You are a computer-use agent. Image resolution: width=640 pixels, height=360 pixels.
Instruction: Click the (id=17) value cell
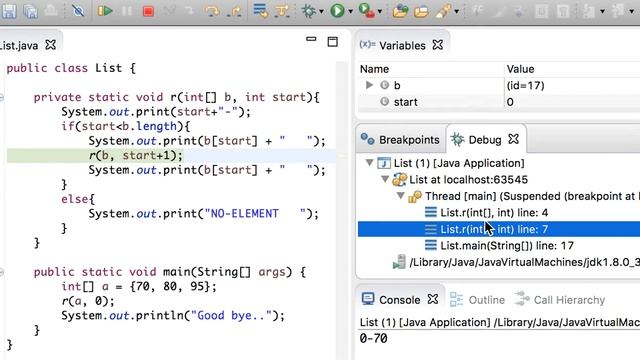click(526, 85)
